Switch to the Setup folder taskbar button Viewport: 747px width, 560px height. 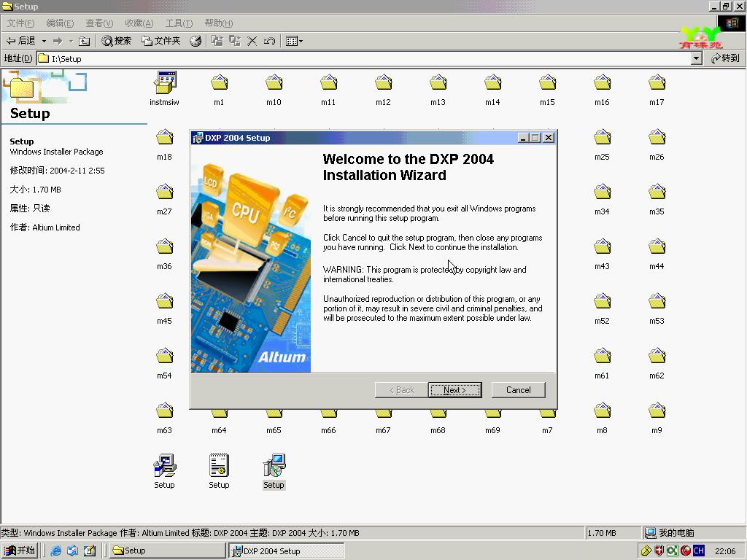(x=167, y=551)
